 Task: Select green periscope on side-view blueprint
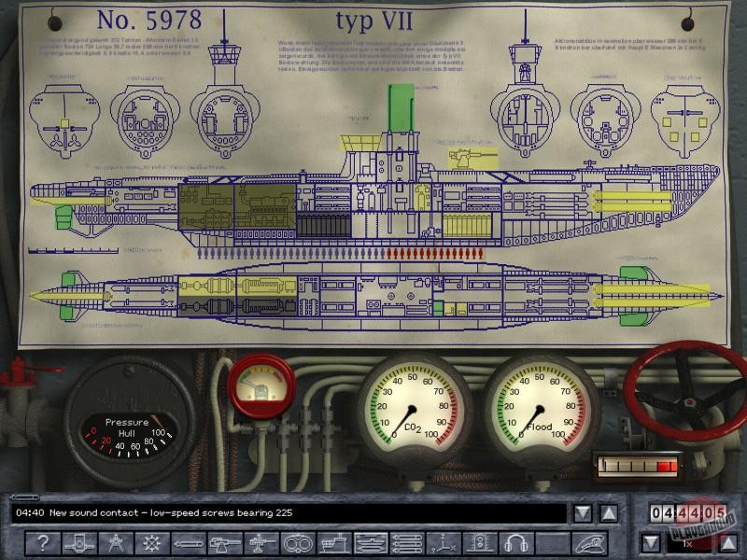[401, 110]
